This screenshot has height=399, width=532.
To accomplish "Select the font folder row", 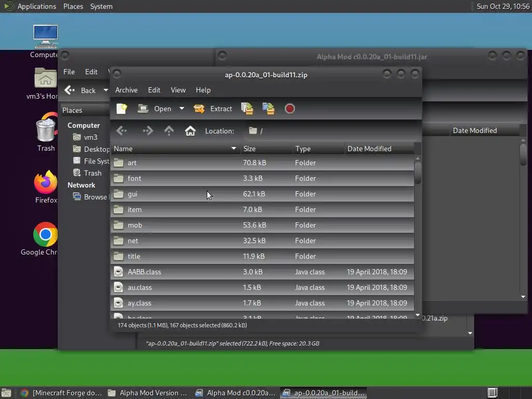I will 262,179.
